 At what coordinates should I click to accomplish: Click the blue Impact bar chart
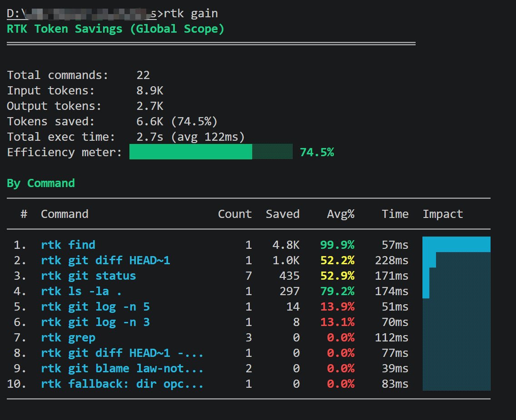(456, 313)
